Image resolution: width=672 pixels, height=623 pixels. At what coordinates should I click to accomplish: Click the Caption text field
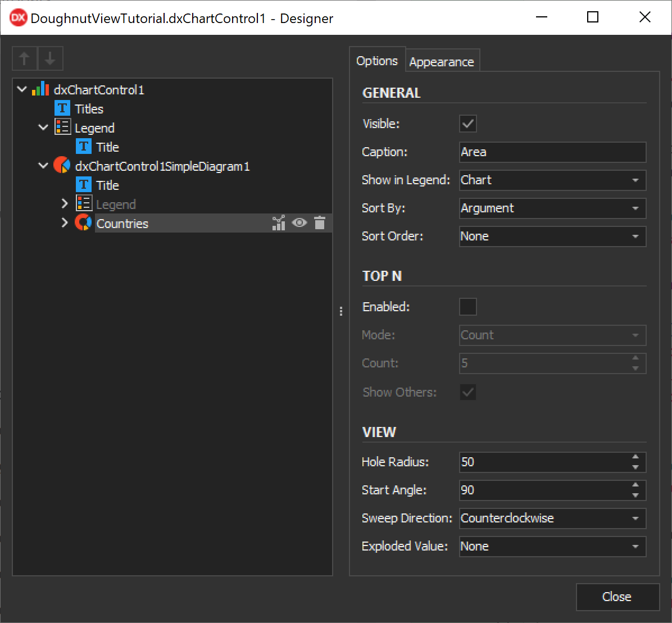[x=552, y=152]
